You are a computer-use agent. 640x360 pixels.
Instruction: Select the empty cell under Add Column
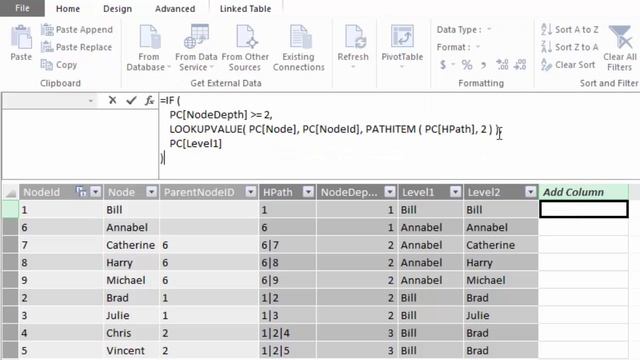pyautogui.click(x=583, y=209)
